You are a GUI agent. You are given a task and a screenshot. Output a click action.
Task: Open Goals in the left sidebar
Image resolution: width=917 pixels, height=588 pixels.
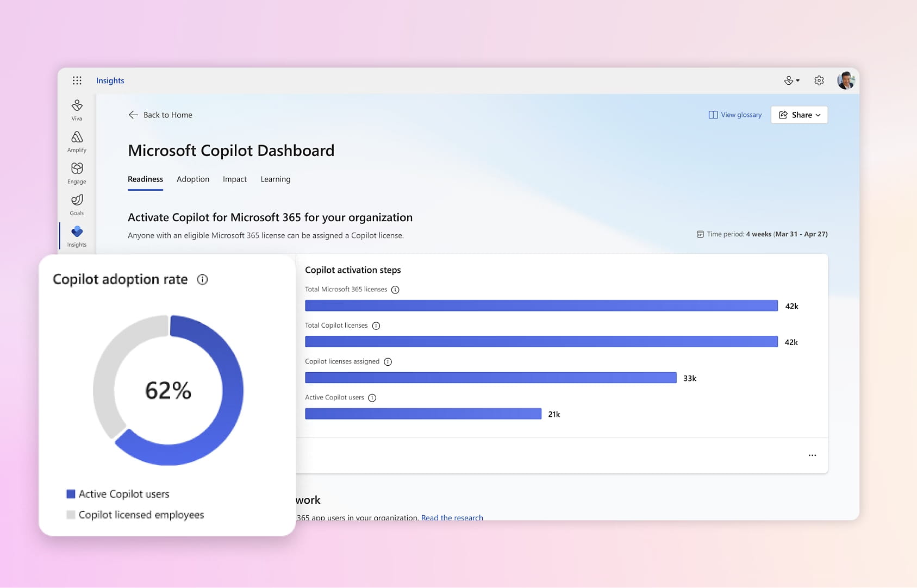coord(77,205)
